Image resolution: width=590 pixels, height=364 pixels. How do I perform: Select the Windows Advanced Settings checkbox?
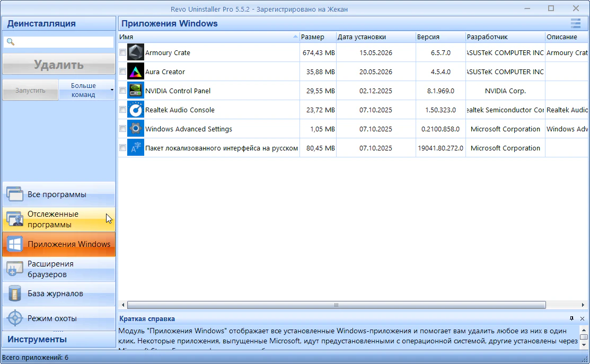(x=122, y=129)
